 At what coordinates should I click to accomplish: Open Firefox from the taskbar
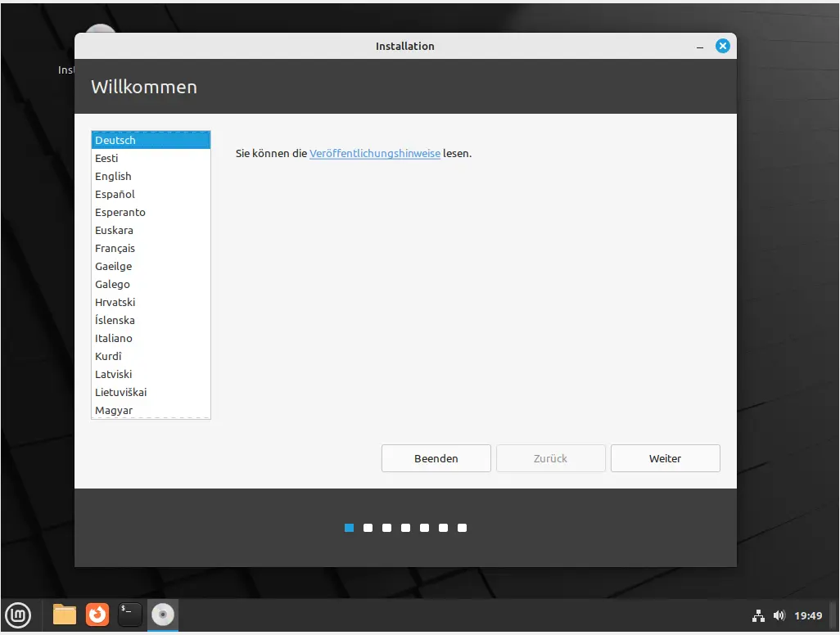pos(97,614)
